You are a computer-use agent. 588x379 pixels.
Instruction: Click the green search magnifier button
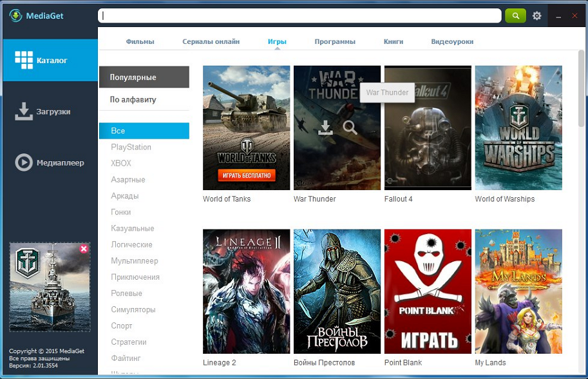coord(515,15)
